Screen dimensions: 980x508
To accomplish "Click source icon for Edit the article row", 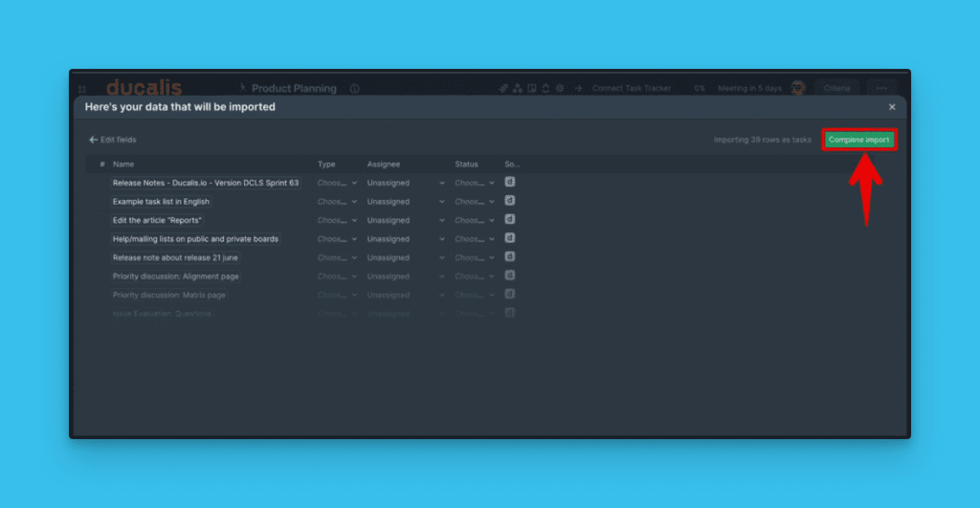I will pyautogui.click(x=510, y=219).
